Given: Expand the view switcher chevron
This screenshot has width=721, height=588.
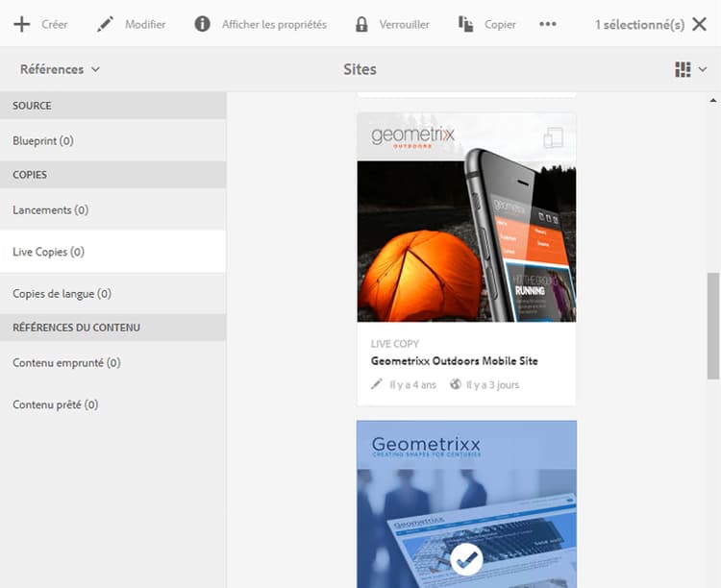Looking at the screenshot, I should (702, 69).
